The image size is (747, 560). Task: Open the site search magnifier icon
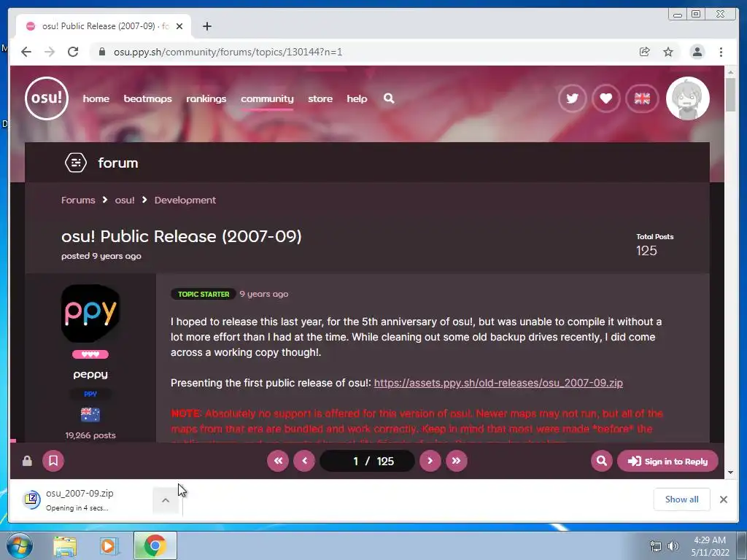pos(389,98)
